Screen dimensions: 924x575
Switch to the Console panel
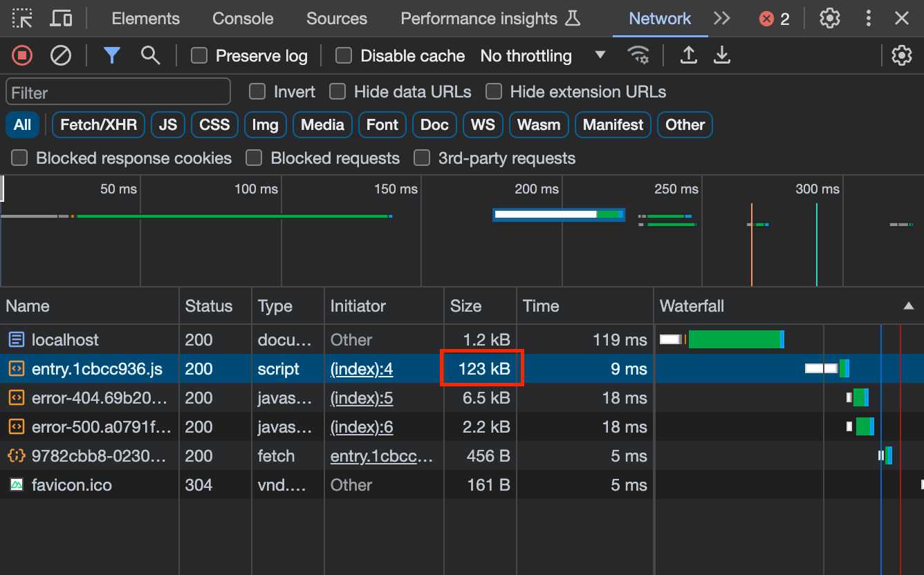pyautogui.click(x=242, y=19)
